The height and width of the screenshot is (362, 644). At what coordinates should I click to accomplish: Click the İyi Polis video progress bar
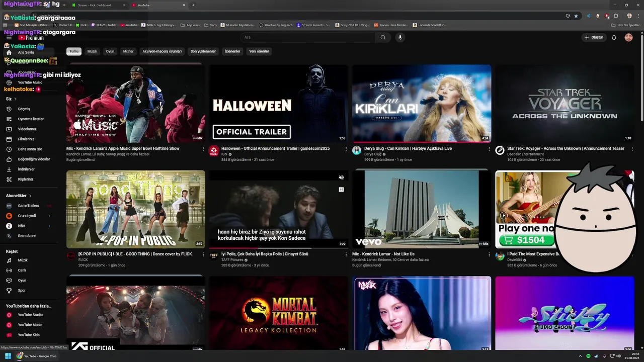coord(278,248)
